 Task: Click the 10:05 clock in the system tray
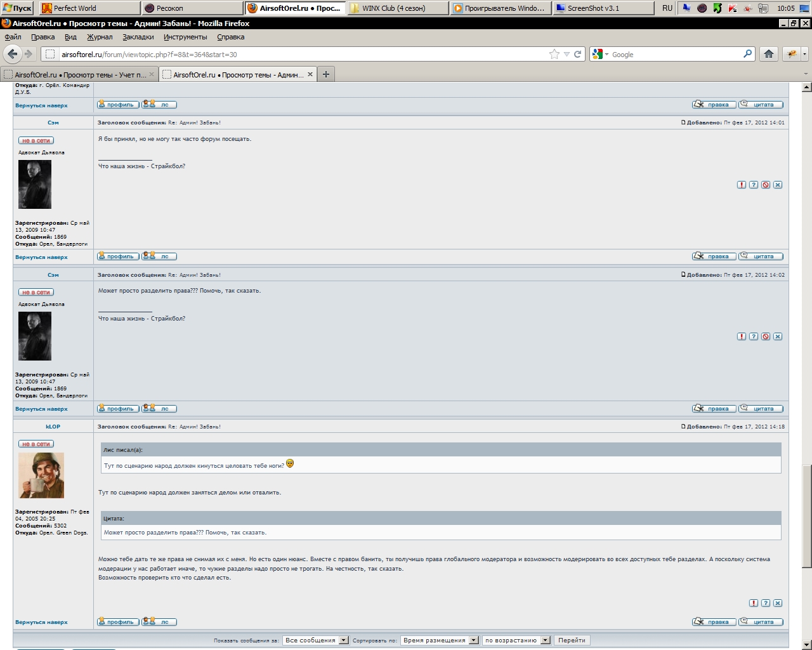(785, 8)
